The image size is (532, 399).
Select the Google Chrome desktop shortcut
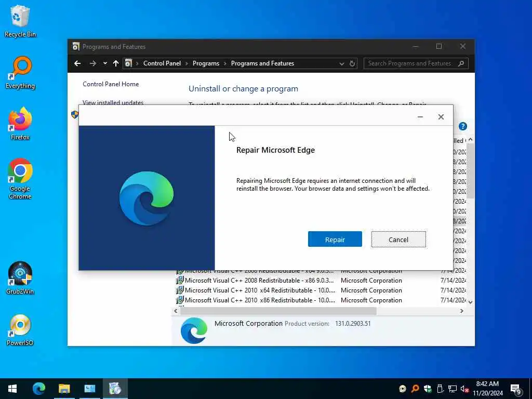tap(20, 179)
